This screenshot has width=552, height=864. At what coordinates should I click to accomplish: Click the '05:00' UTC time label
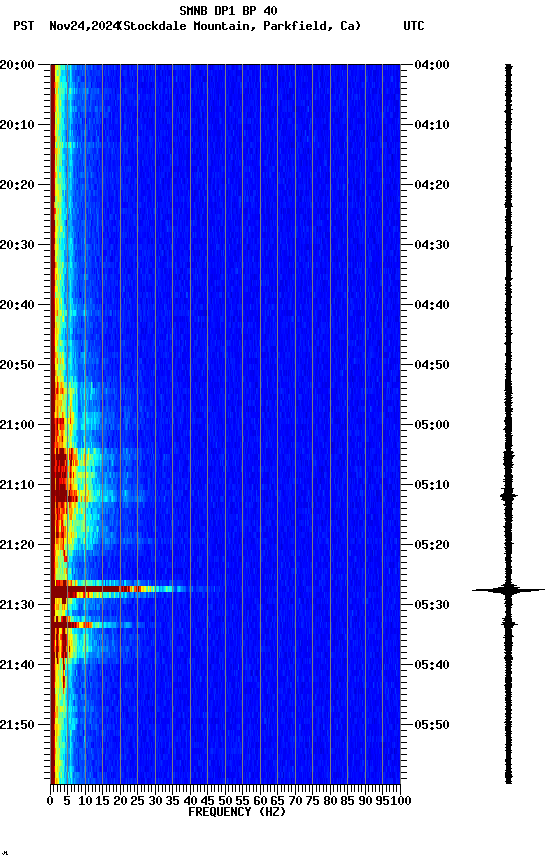coord(432,425)
